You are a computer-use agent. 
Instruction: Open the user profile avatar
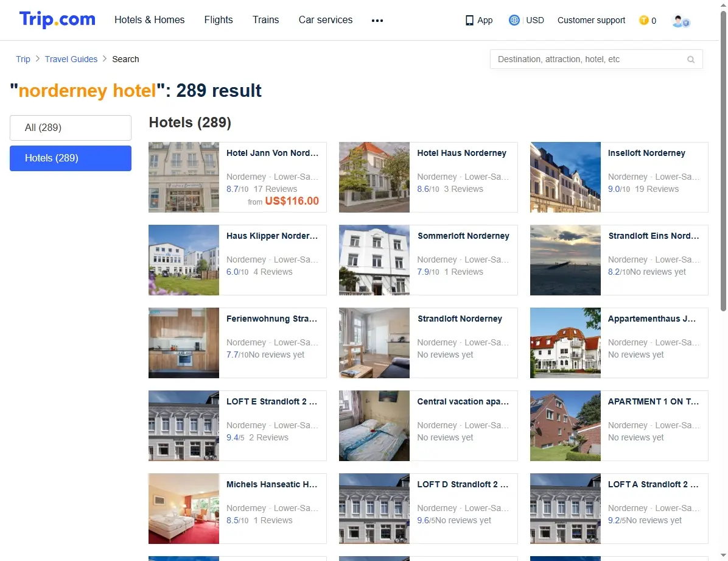pyautogui.click(x=681, y=21)
